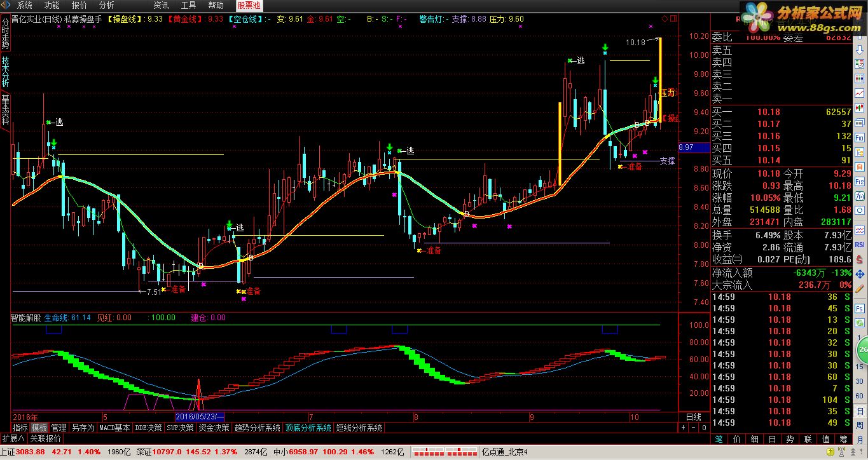Click the 模板 template tab
The image size is (868, 460).
(x=39, y=428)
